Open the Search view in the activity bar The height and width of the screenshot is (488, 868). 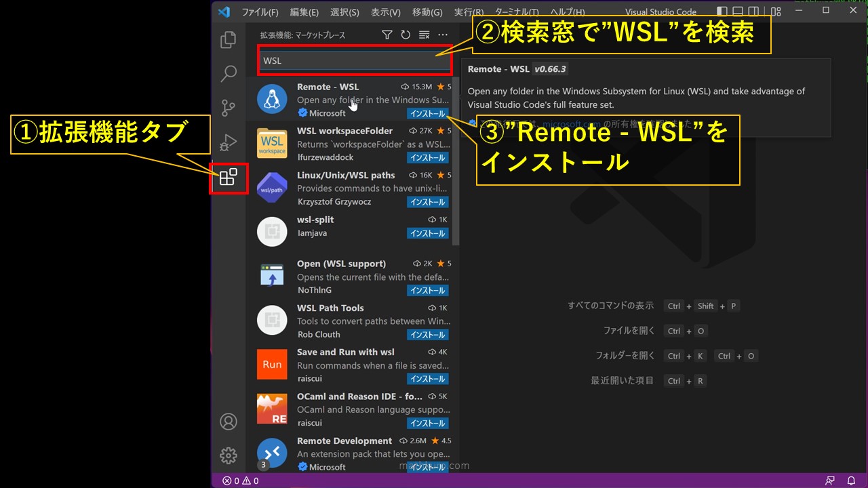(x=229, y=73)
